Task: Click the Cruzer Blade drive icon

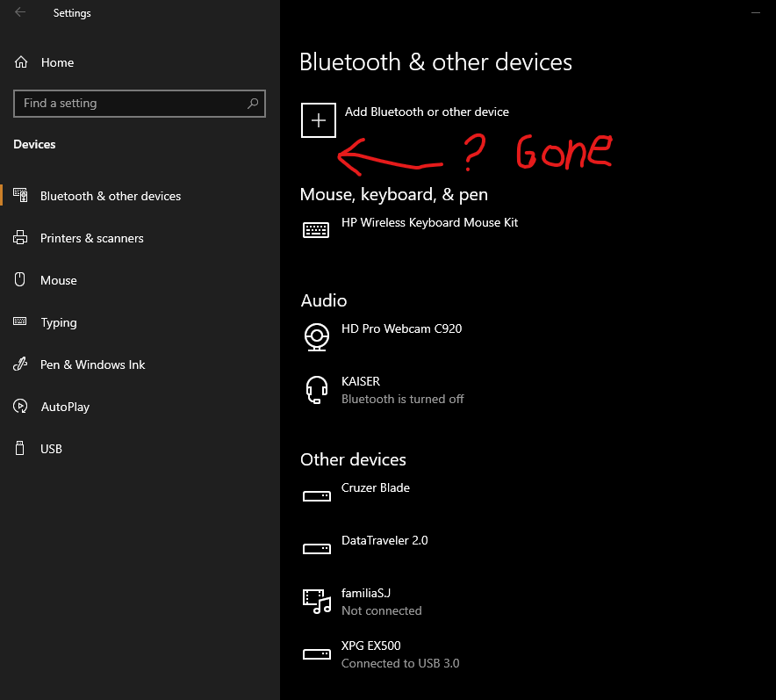Action: click(316, 495)
